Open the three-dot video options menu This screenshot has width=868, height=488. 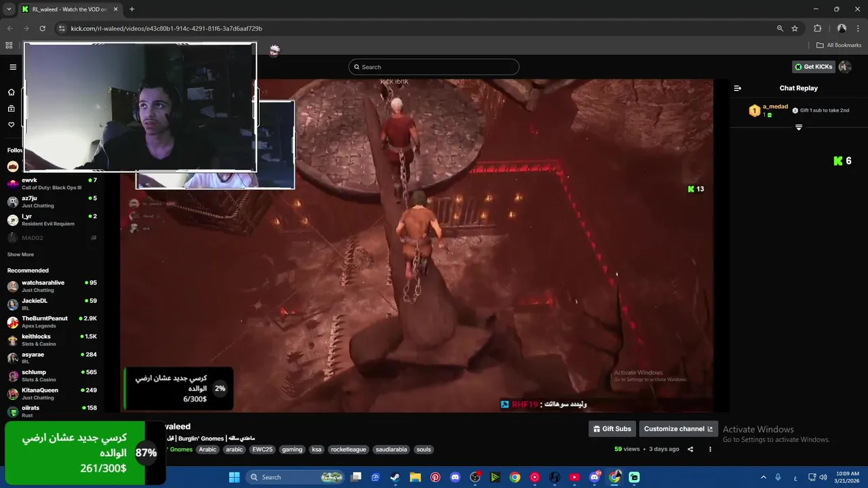710,449
